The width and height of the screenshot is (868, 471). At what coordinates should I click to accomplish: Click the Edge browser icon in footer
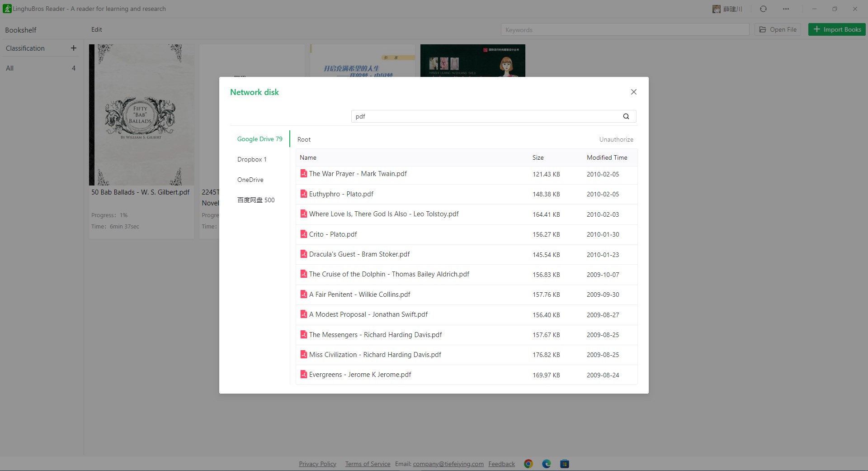click(x=547, y=464)
